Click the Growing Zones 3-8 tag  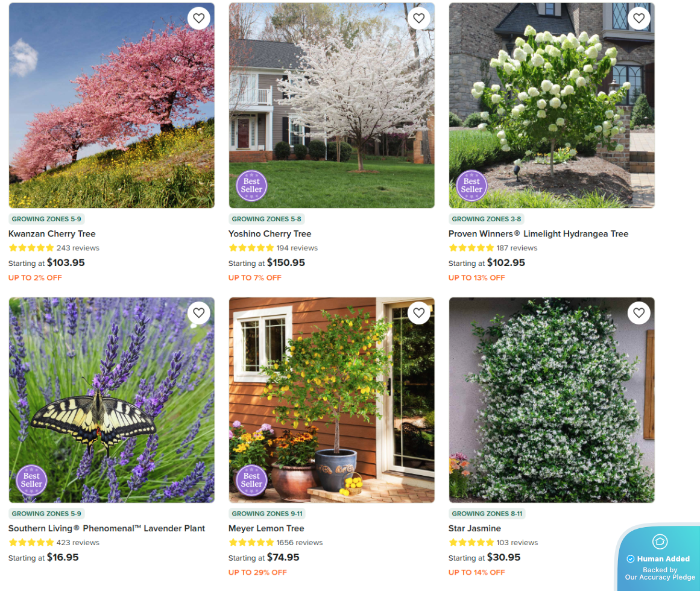tap(486, 219)
